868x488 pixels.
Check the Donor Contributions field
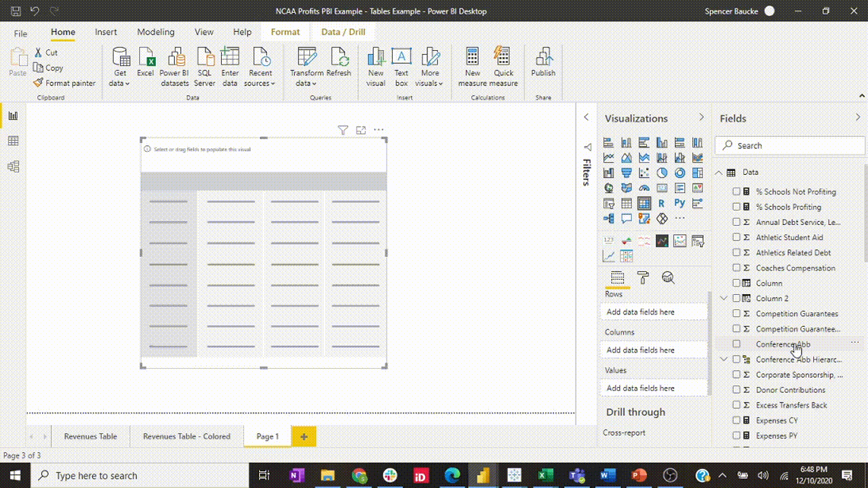tap(736, 390)
